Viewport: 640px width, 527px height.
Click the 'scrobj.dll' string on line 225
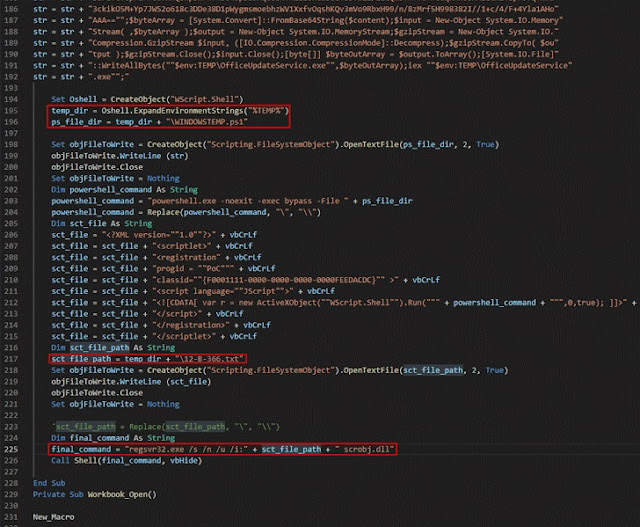coord(364,449)
